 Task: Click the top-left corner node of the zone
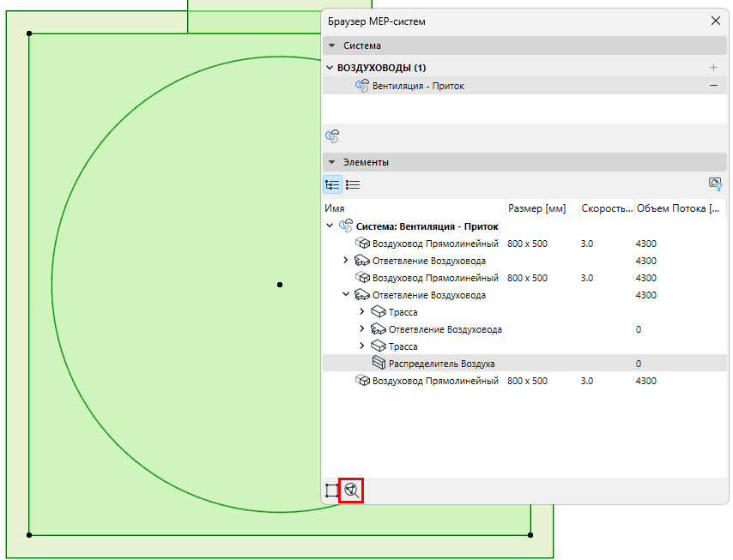[29, 33]
